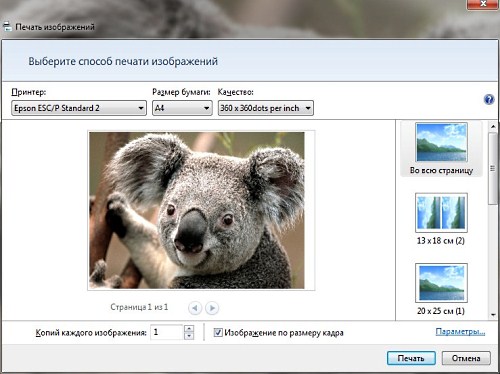The height and width of the screenshot is (374, 500).
Task: Click the koala print preview image
Action: [197, 210]
